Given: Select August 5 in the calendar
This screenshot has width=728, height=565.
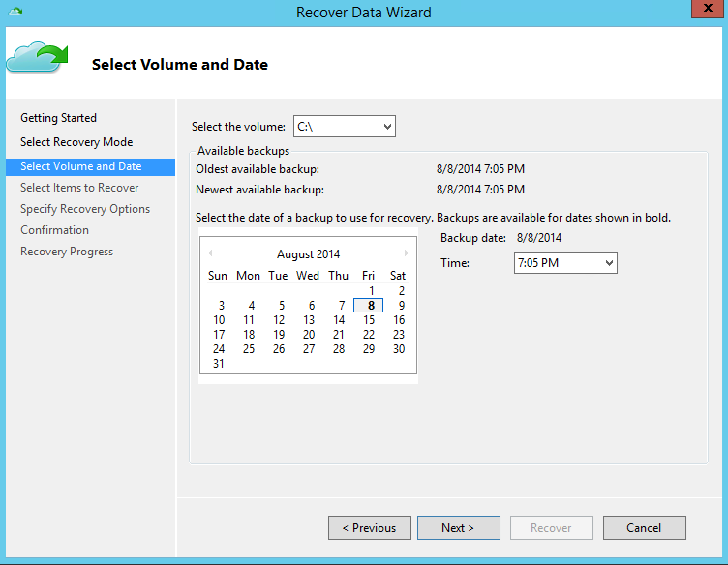Looking at the screenshot, I should (282, 305).
